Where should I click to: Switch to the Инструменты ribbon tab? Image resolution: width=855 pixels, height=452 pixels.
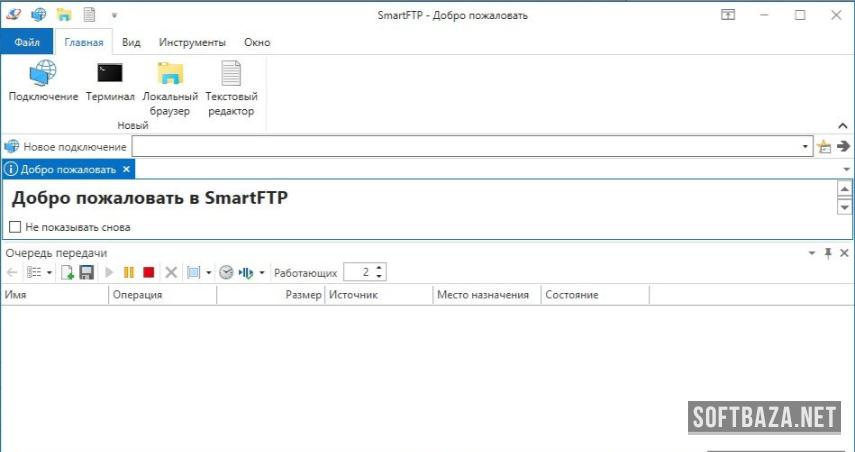(x=192, y=42)
